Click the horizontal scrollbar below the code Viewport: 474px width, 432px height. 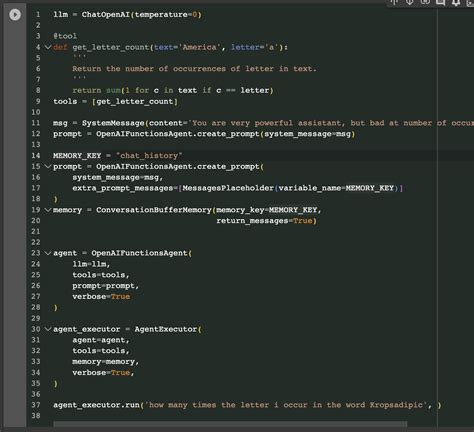click(230, 424)
